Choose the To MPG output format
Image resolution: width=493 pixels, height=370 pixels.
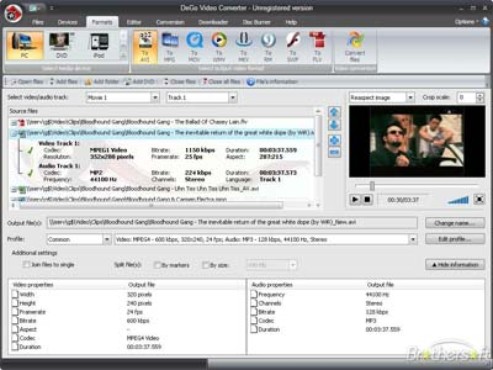click(170, 47)
